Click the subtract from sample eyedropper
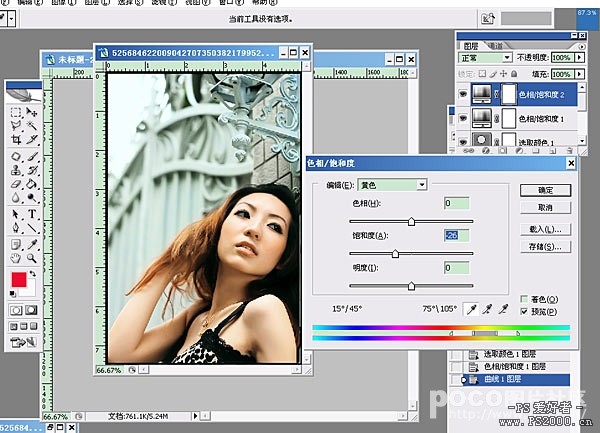The height and width of the screenshot is (433, 600). pos(504,309)
